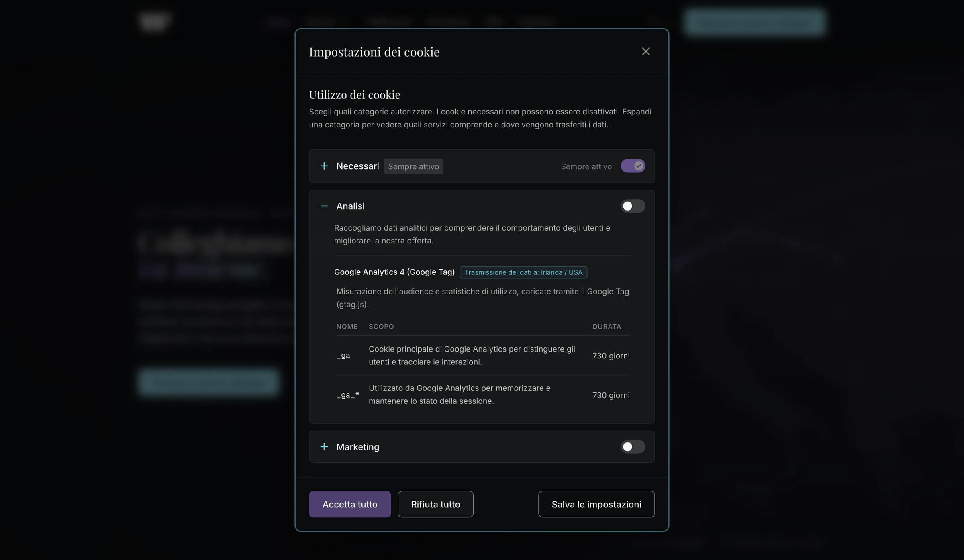Click the Irlanda / USA data transfer tag
This screenshot has height=560, width=964.
523,272
